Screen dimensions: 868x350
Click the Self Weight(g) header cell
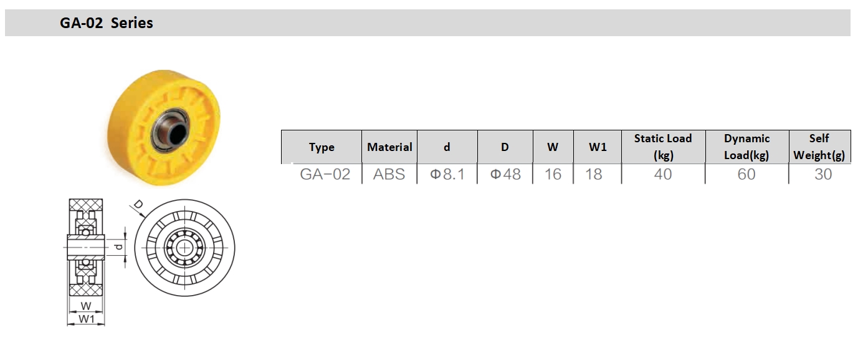click(819, 147)
